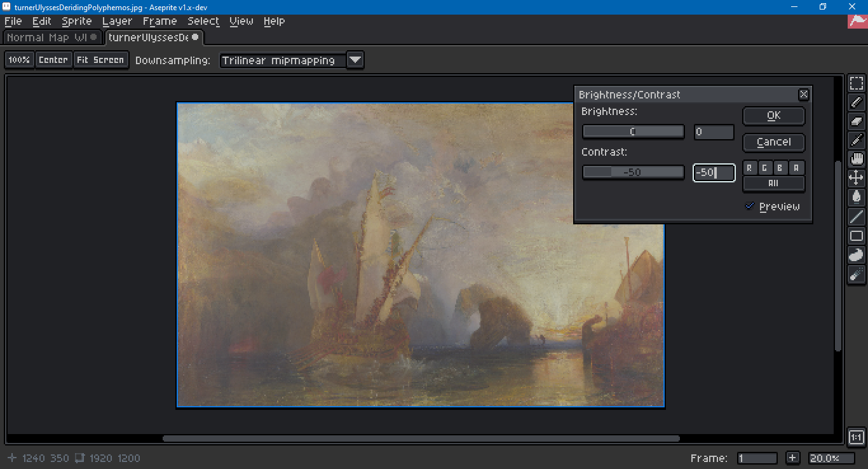Click the Contrast value field
Screen dimensions: 868x469
pos(714,172)
